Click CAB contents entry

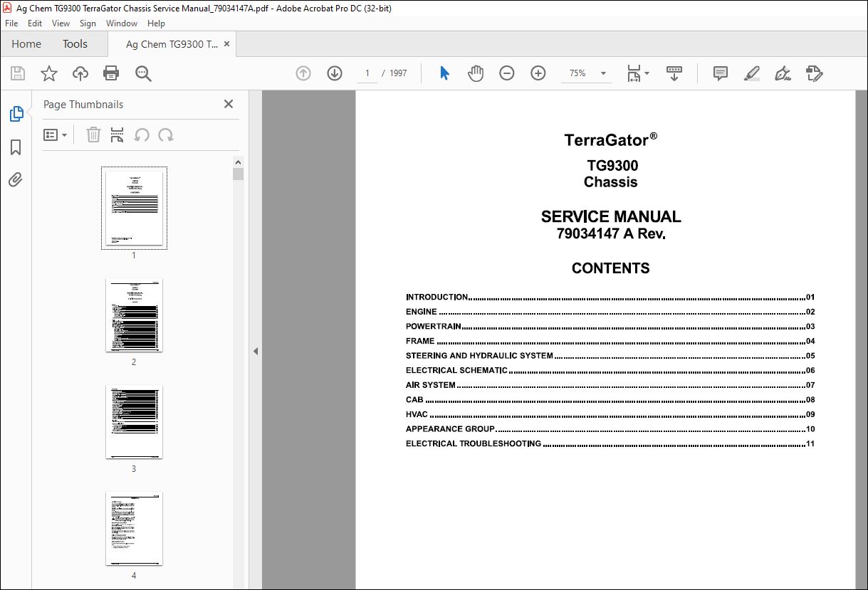(610, 400)
